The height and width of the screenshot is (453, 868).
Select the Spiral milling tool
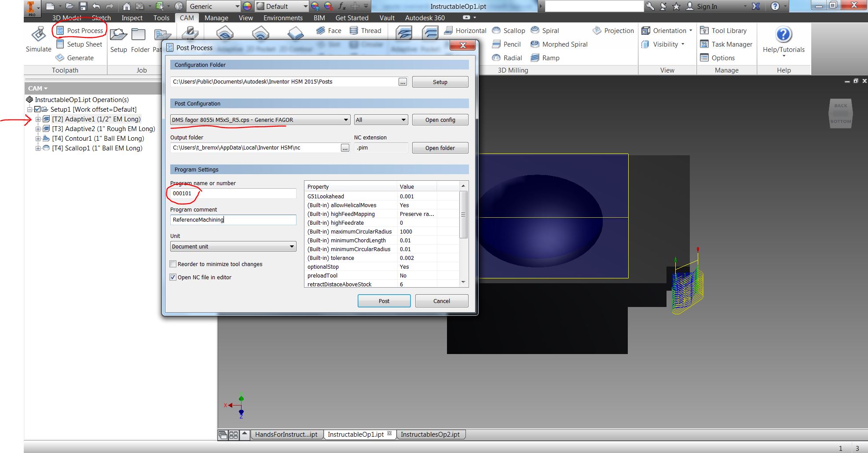[x=545, y=30]
